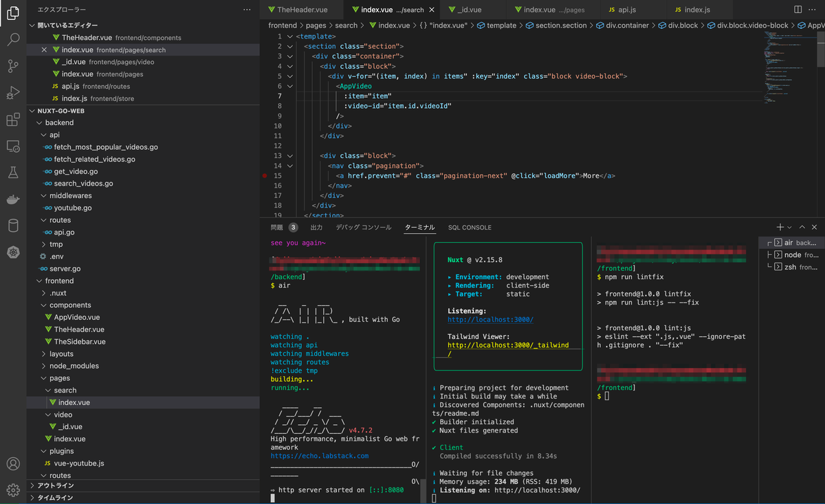Open the Debug Console panel tab

coord(364,228)
